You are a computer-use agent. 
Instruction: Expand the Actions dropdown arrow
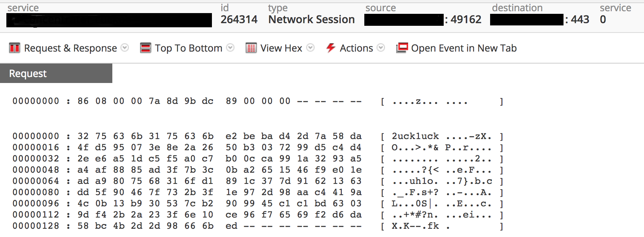coord(381,48)
